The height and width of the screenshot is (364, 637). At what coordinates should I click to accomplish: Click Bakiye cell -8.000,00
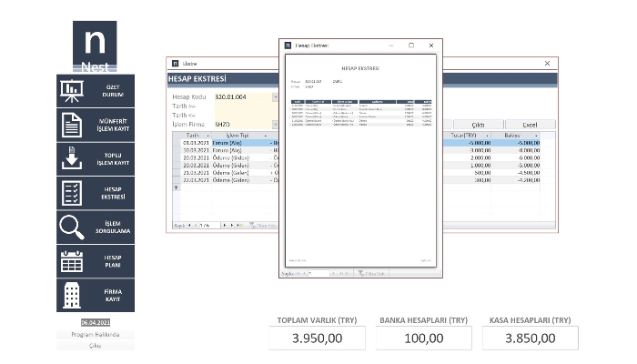(x=516, y=150)
